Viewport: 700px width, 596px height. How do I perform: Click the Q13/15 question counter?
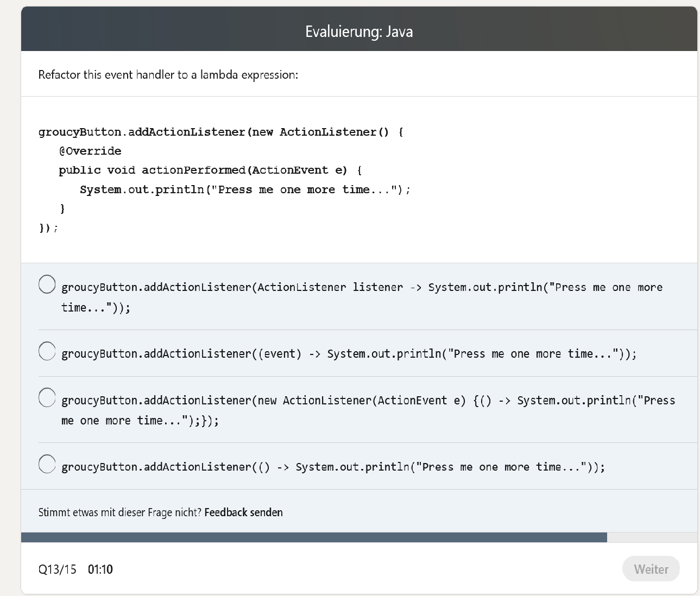[x=56, y=569]
